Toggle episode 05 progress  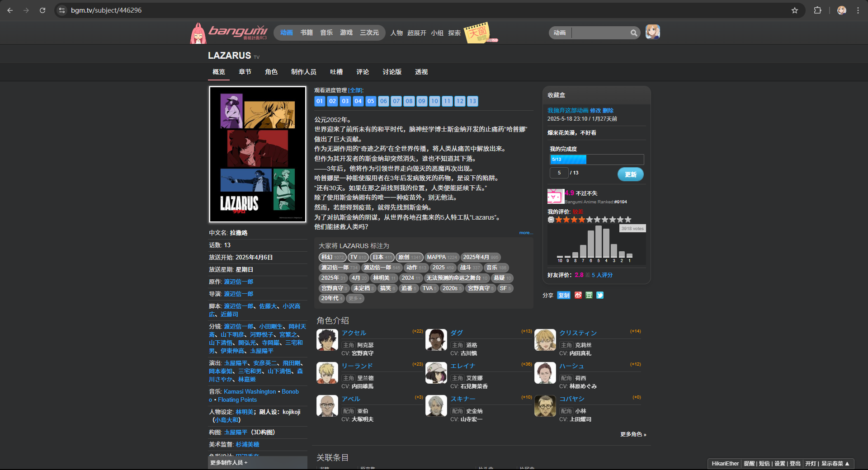point(371,101)
